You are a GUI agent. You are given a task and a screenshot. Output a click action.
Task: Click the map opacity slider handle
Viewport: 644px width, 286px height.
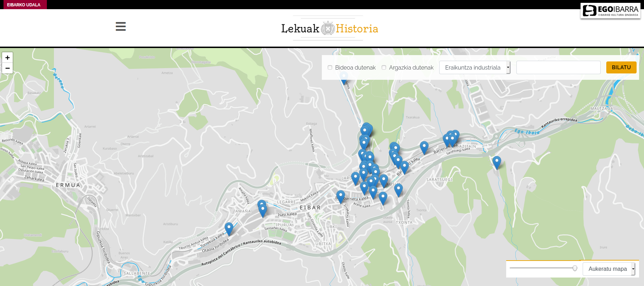pos(575,268)
